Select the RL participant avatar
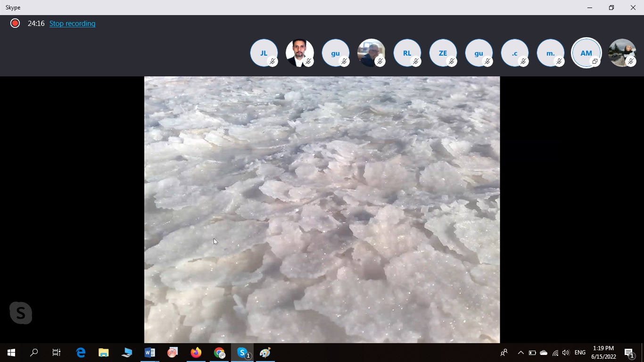The width and height of the screenshot is (644, 362). 407,53
